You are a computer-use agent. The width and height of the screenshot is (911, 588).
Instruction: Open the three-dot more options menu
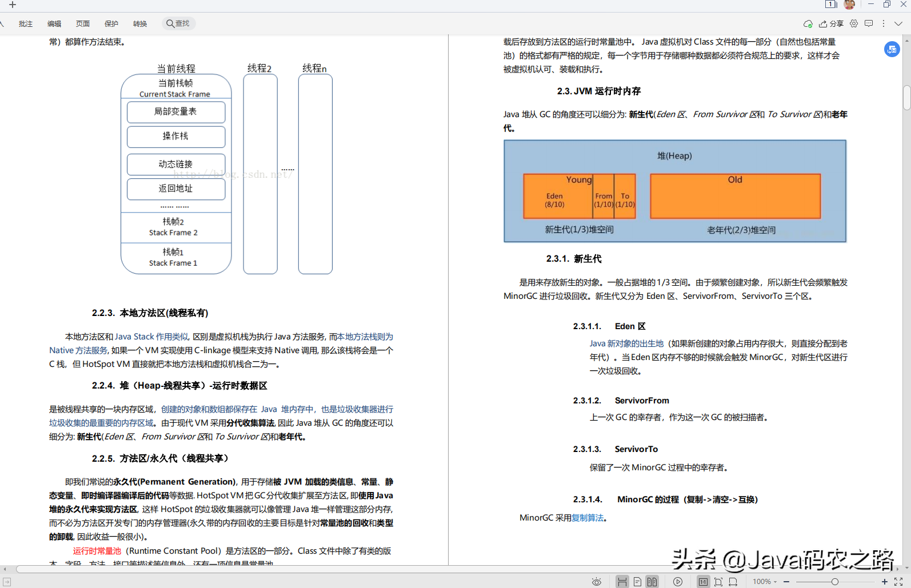coord(884,23)
